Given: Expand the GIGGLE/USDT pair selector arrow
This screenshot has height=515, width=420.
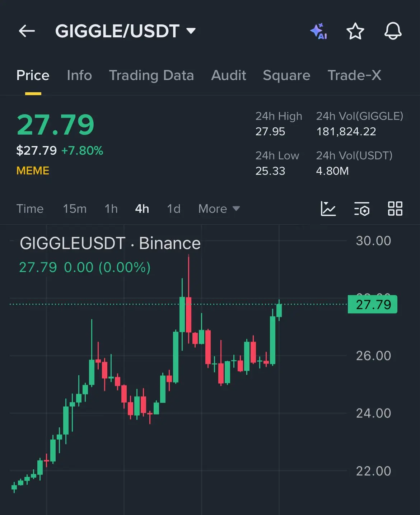Looking at the screenshot, I should 191,31.
